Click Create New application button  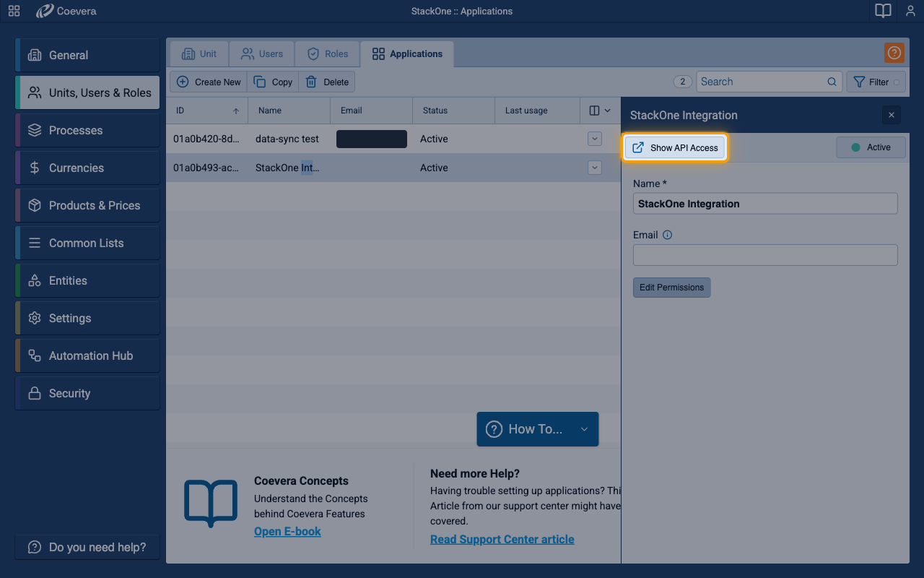tap(209, 82)
